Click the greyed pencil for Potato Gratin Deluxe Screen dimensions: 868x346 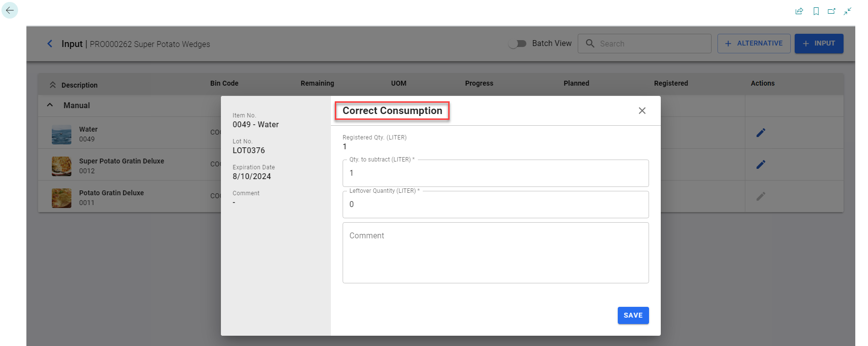point(760,196)
